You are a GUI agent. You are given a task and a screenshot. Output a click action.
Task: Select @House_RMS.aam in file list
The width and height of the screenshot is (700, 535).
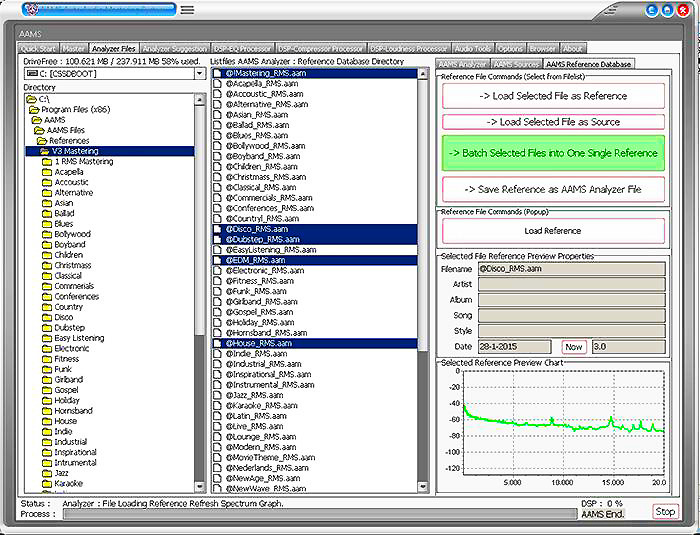point(315,343)
